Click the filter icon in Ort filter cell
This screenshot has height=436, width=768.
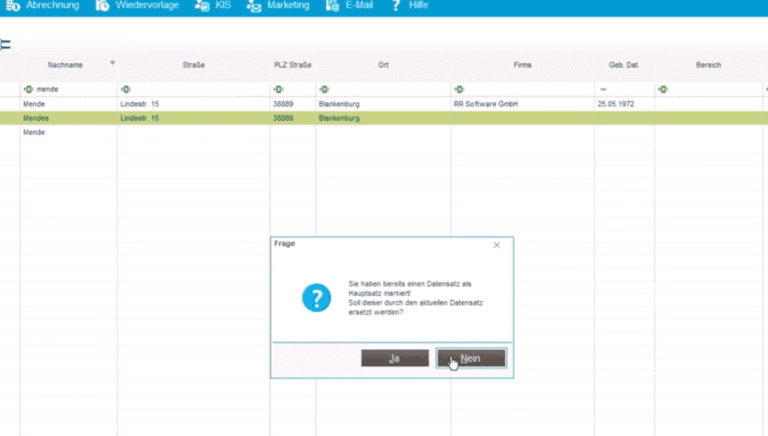[x=324, y=89]
